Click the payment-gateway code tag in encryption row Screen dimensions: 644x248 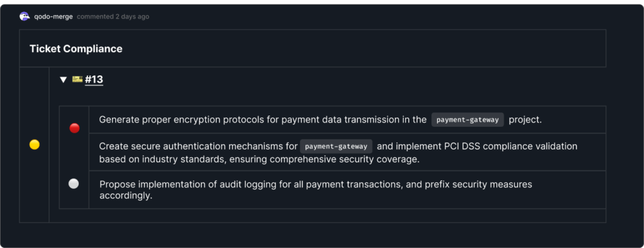tap(467, 120)
